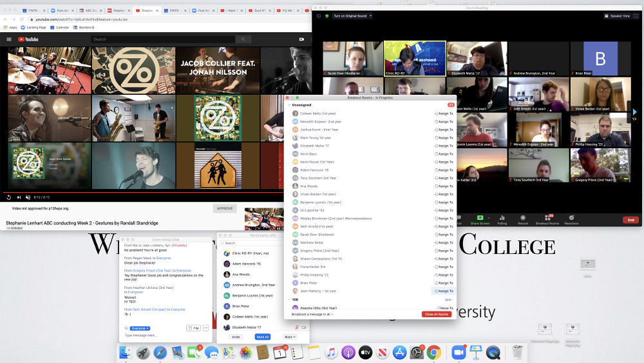
Task: End the meeting with the red End button
Action: pos(631,220)
